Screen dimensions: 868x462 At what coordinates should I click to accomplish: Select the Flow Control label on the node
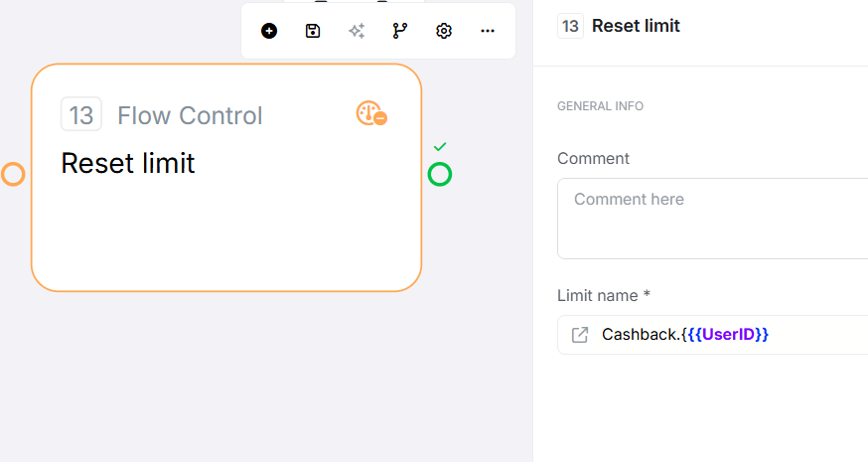pos(190,115)
